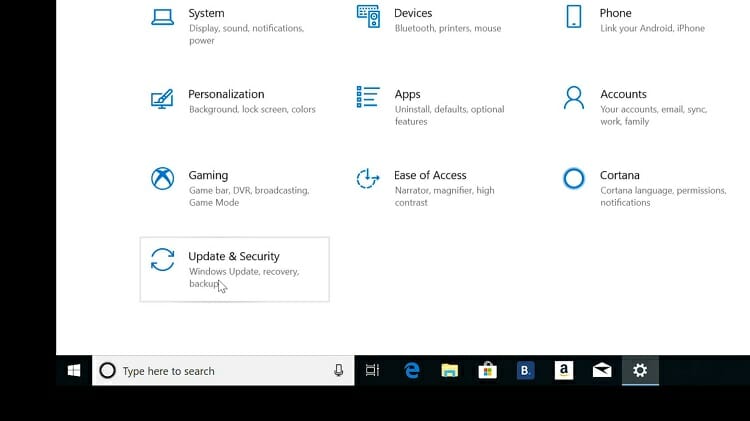This screenshot has width=750, height=421.
Task: Select the Gaming category title
Action: [208, 175]
